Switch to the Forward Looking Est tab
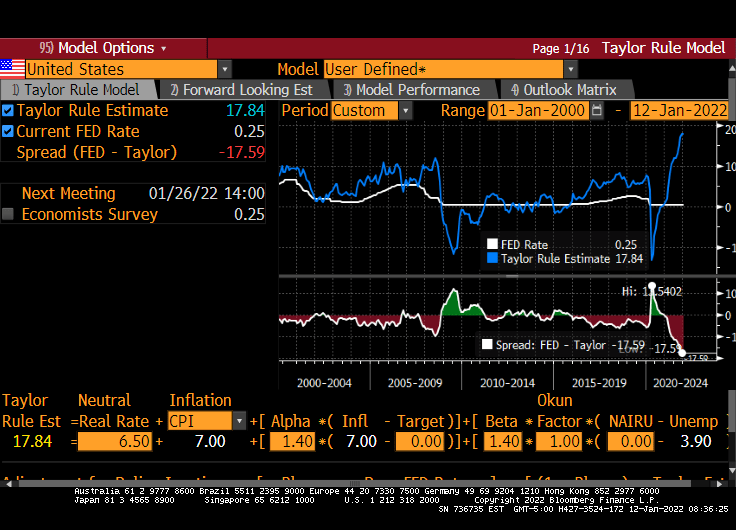 coord(241,90)
